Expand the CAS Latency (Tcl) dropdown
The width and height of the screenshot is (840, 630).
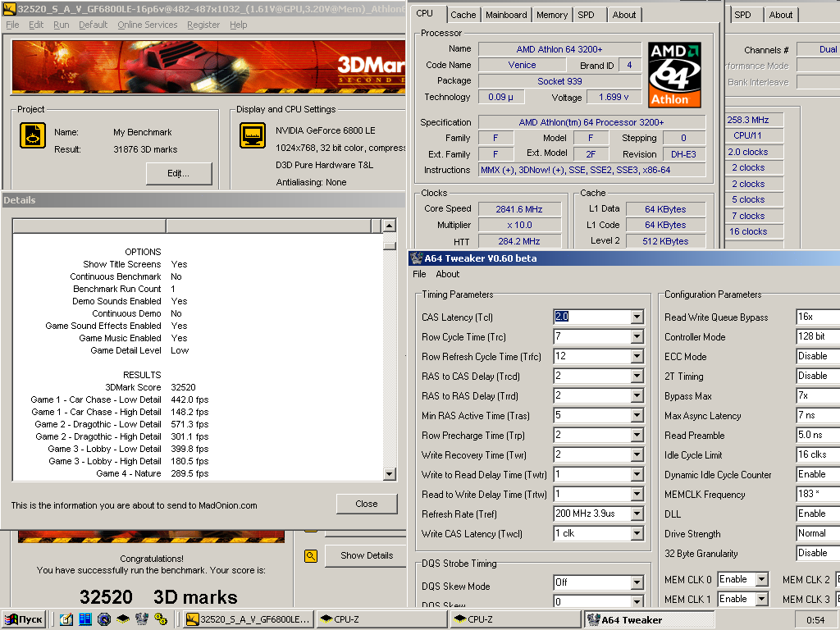coord(637,317)
